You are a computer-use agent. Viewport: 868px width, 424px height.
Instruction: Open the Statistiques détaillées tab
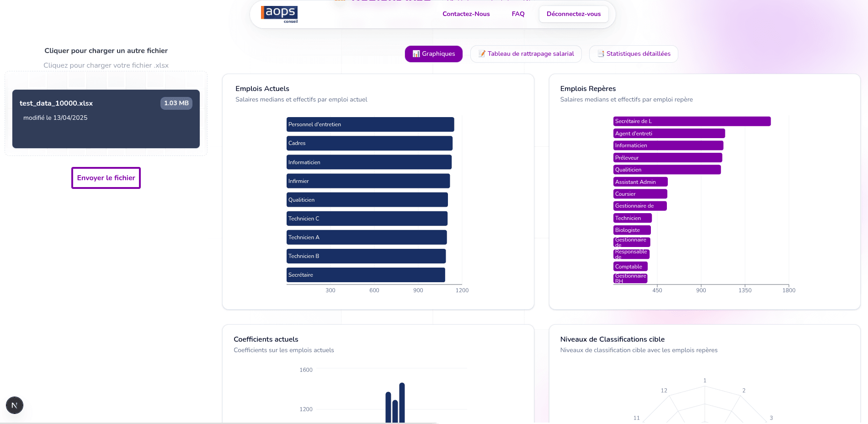(x=634, y=54)
